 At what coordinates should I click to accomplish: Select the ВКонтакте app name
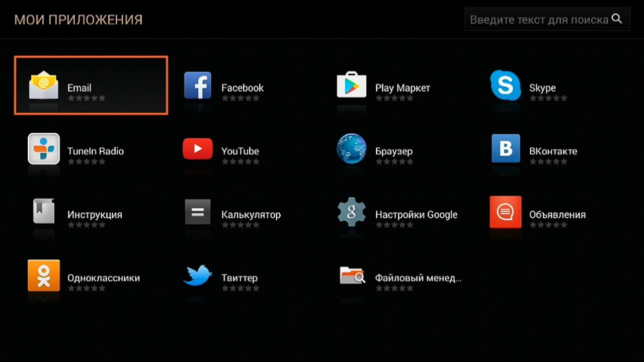coord(553,151)
